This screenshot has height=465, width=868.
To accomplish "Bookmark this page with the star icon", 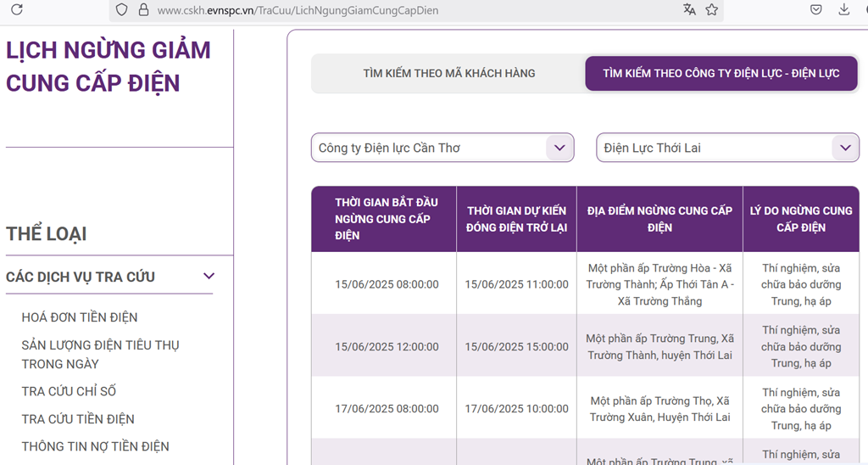I will (712, 10).
